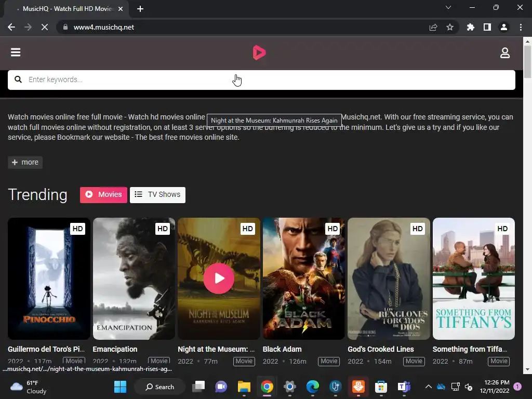Open the Chrome three-dot menu
Image resolution: width=532 pixels, height=399 pixels.
coord(521,27)
